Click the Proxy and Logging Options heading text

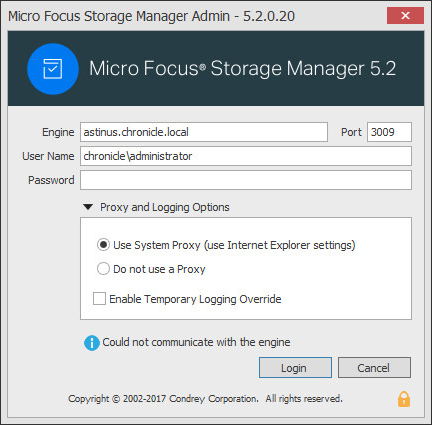(165, 207)
